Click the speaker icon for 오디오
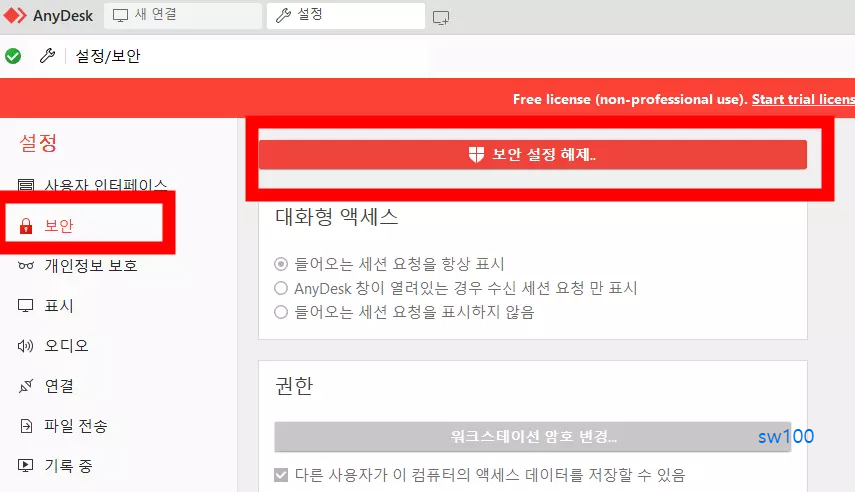The width and height of the screenshot is (855, 492). coord(26,346)
